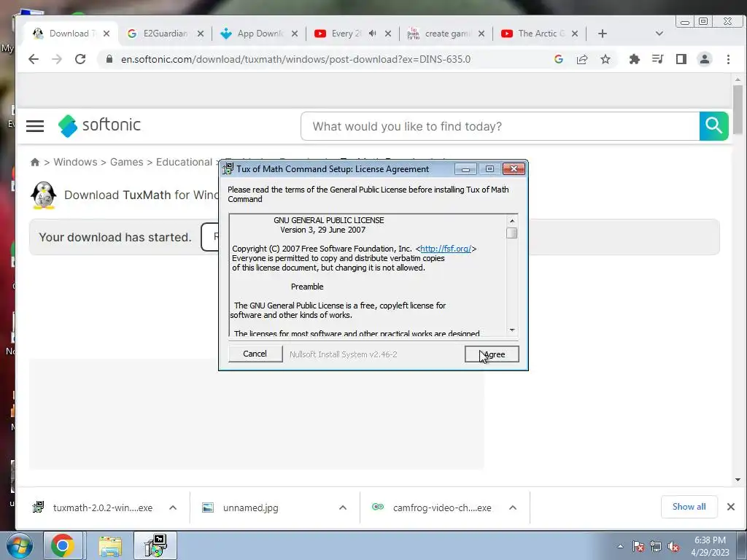Open a new Chrome tab
The height and width of the screenshot is (560, 747).
click(602, 34)
